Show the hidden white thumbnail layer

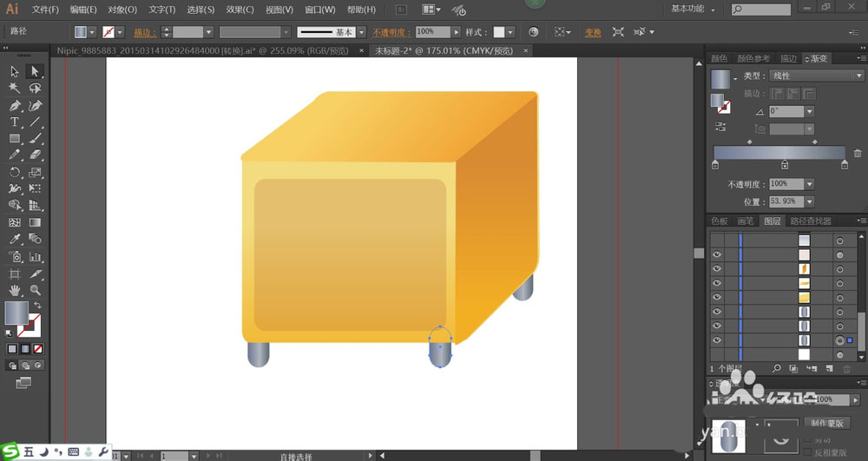point(717,355)
